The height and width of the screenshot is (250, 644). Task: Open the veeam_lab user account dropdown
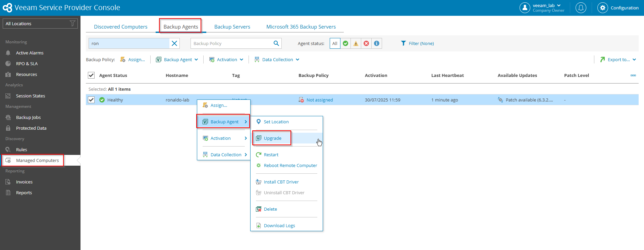point(546,6)
